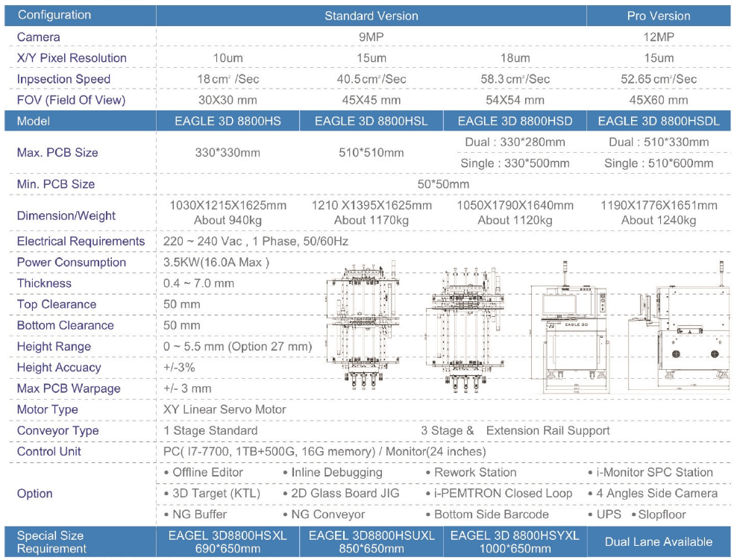Select the Pro Version column header
737x560 pixels.
659,16
